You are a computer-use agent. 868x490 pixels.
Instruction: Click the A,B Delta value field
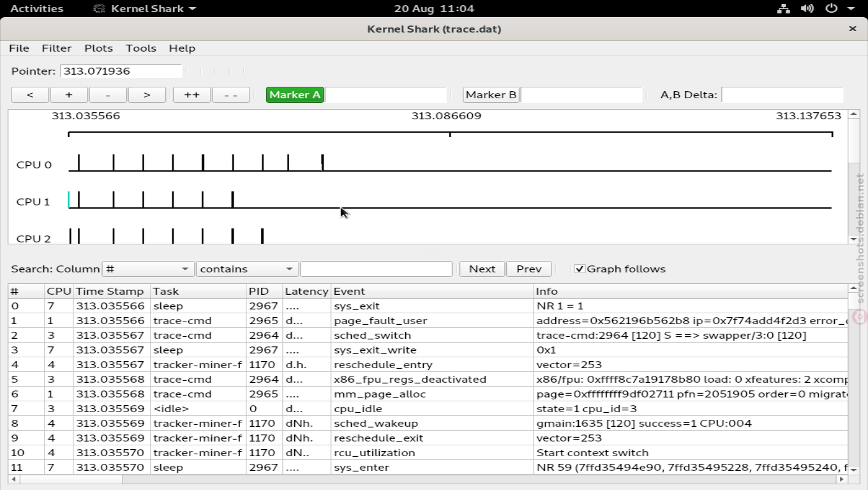pyautogui.click(x=782, y=95)
